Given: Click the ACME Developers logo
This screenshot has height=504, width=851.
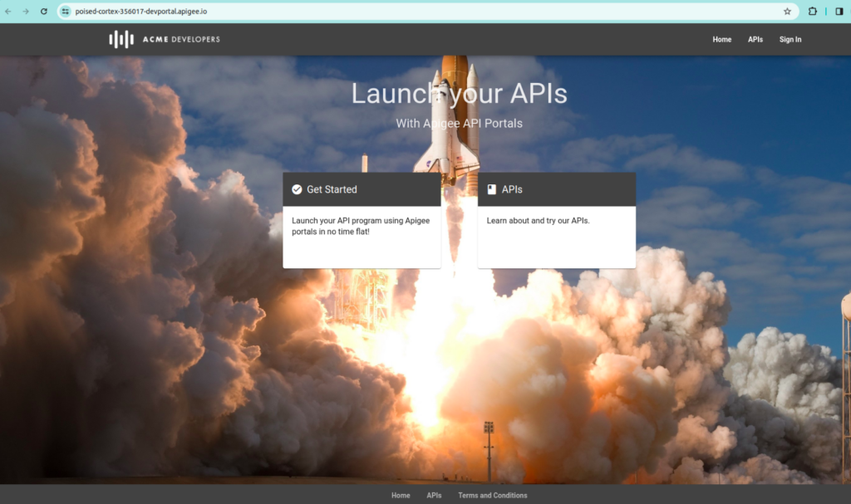Looking at the screenshot, I should click(x=163, y=38).
